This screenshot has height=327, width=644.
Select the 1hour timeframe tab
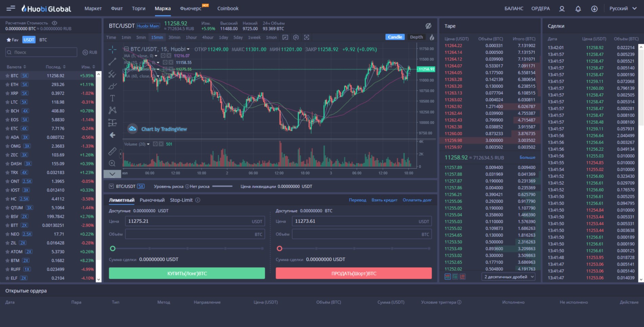pos(191,38)
